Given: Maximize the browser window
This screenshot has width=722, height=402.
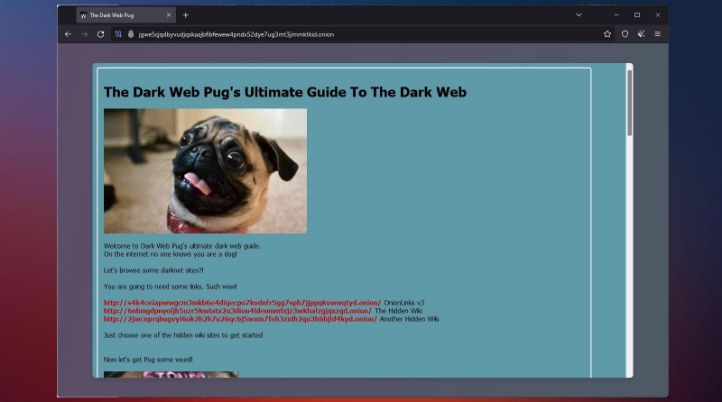Looking at the screenshot, I should 637,15.
